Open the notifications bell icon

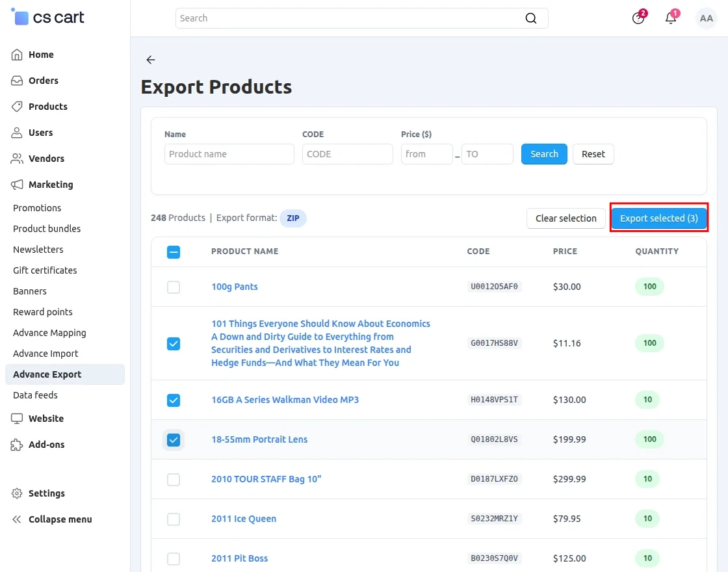pyautogui.click(x=670, y=18)
